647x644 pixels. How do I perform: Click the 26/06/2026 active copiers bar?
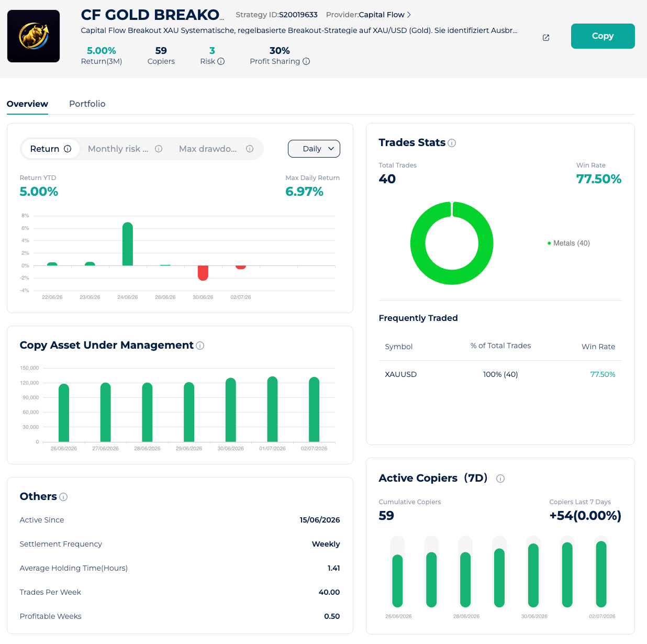pos(397,581)
